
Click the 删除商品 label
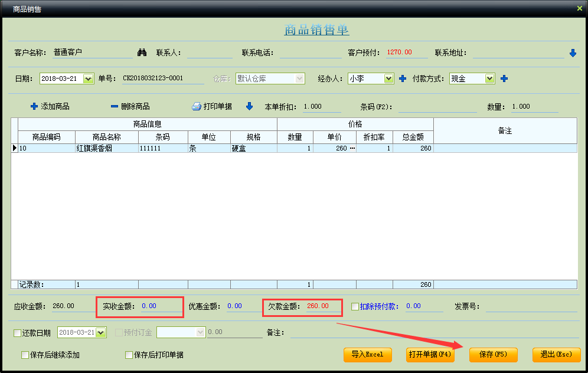(135, 106)
